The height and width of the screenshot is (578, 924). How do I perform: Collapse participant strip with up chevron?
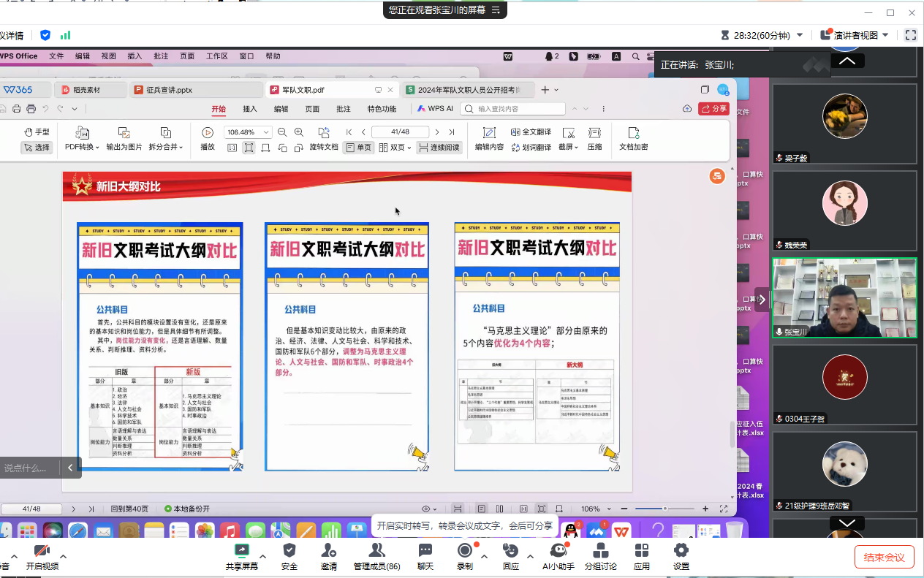point(847,61)
